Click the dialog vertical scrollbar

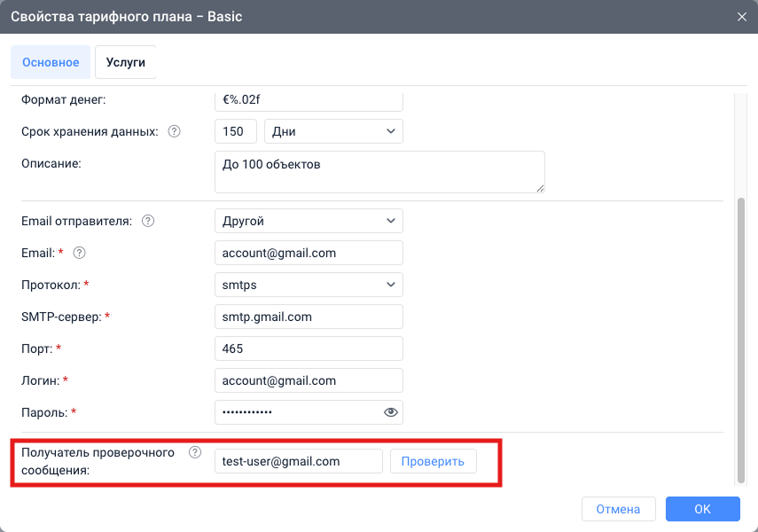click(741, 337)
